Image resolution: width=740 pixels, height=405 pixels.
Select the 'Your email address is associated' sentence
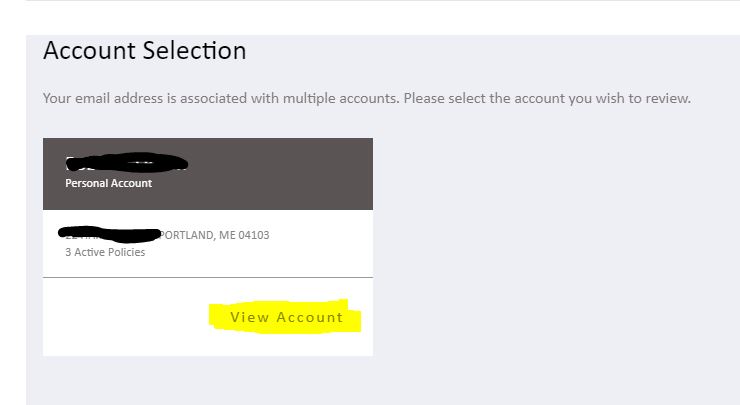221,98
